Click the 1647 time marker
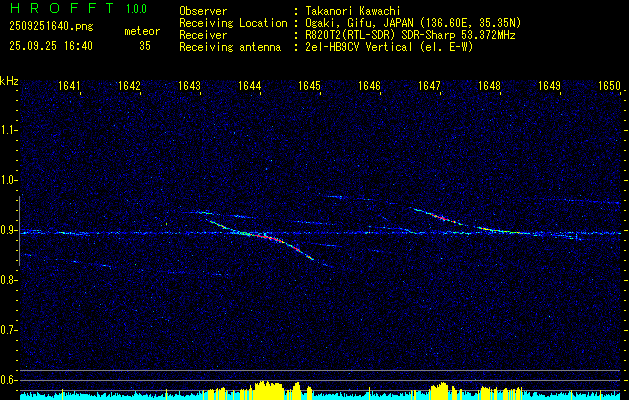Viewport: 629px width, 400px height. click(430, 86)
